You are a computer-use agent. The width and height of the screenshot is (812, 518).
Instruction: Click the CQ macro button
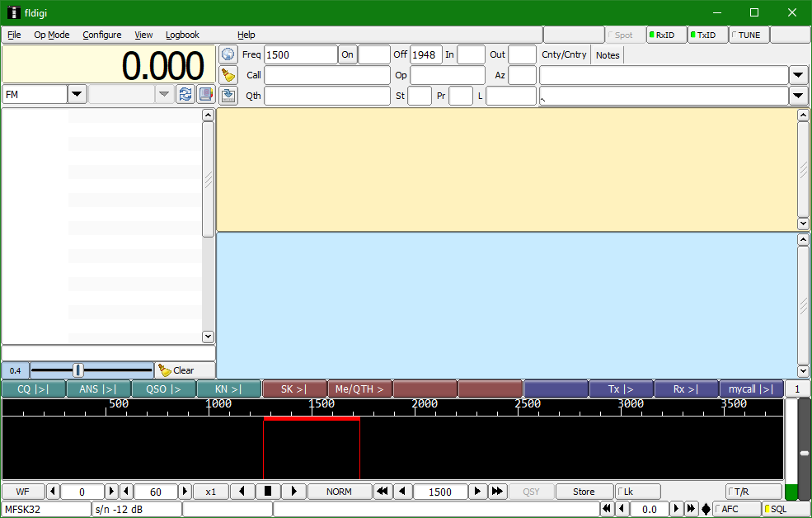pyautogui.click(x=33, y=388)
